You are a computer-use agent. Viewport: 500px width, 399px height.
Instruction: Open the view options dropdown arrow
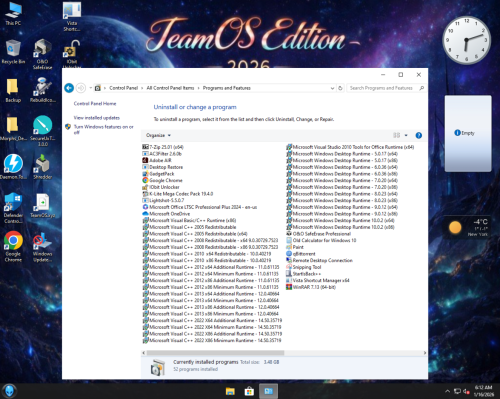click(x=406, y=135)
